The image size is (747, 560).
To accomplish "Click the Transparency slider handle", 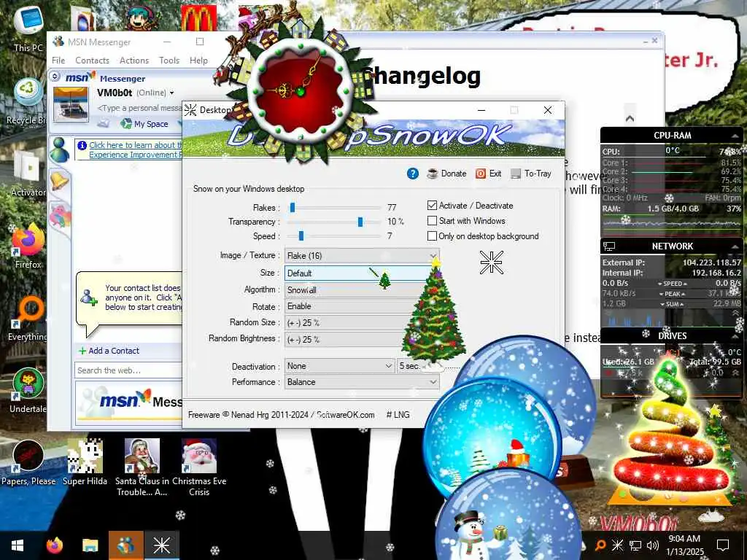I will [360, 222].
